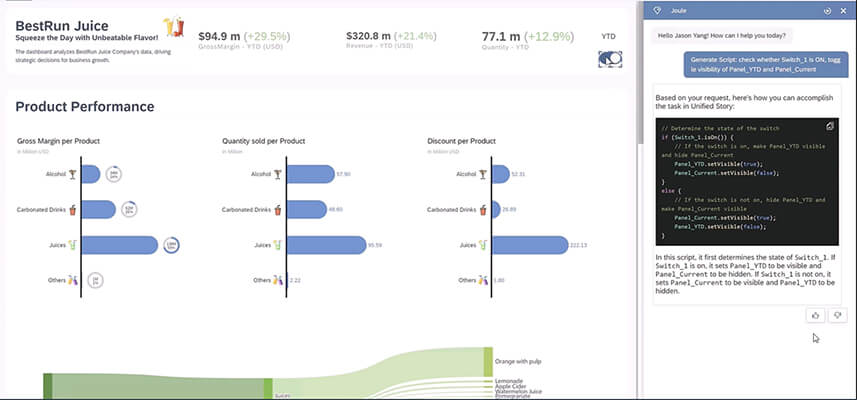Click Alcohol donut indicator in Gross Margin chart
Viewport: 857px width, 400px height.
(x=114, y=174)
